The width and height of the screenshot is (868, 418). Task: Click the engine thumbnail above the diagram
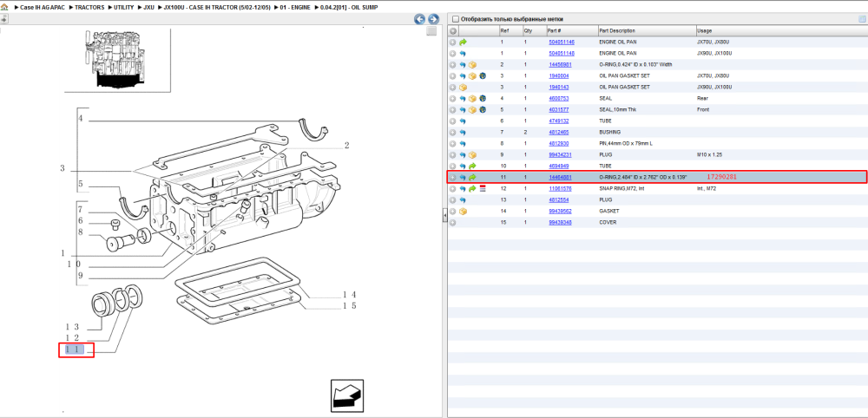[117, 59]
